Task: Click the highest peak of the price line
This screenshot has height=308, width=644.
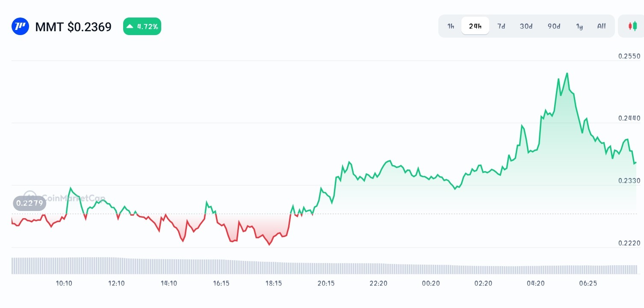Action: point(567,74)
